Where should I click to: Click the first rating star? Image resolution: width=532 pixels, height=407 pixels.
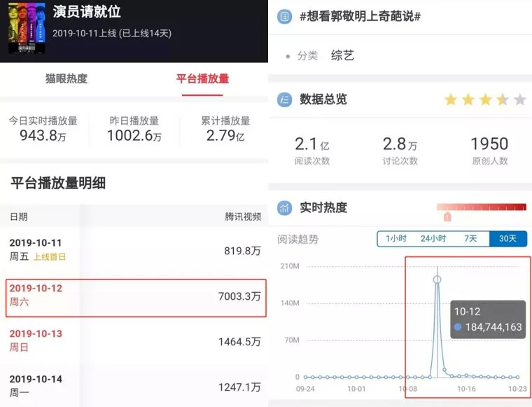coord(451,99)
